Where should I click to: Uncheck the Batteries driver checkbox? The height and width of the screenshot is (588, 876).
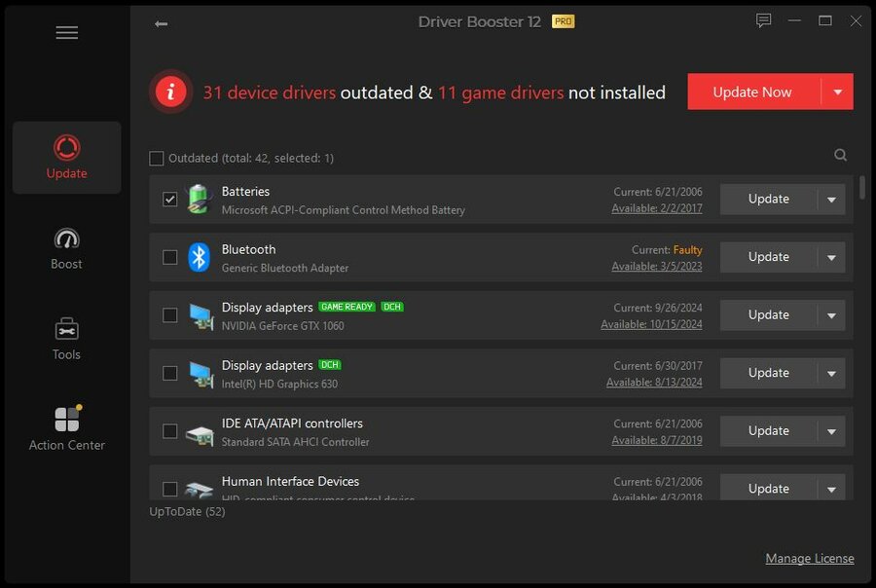[x=170, y=200]
